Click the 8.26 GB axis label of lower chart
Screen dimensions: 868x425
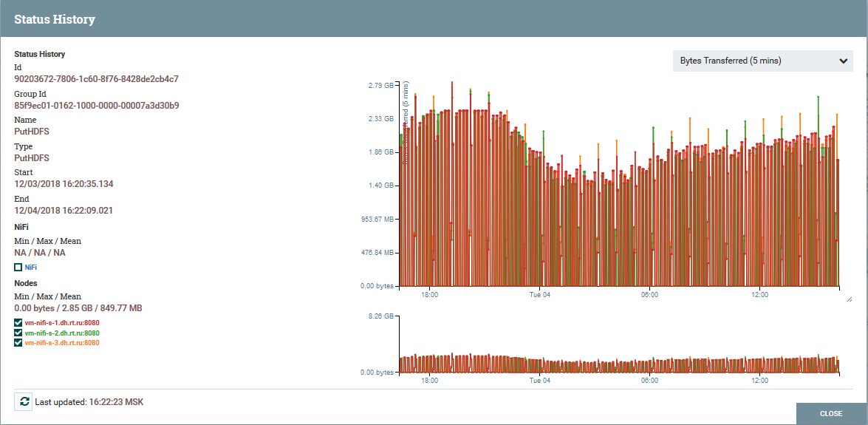click(381, 316)
